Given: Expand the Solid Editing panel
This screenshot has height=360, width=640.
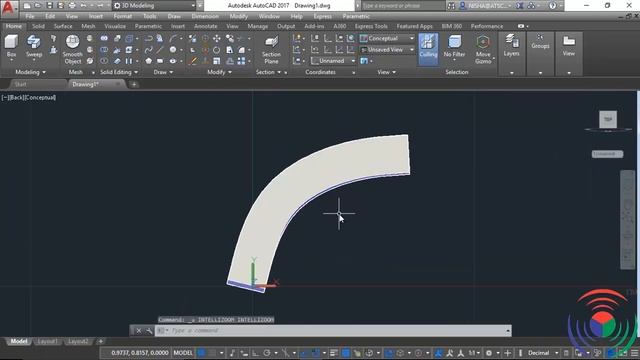Looking at the screenshot, I should coord(119,72).
